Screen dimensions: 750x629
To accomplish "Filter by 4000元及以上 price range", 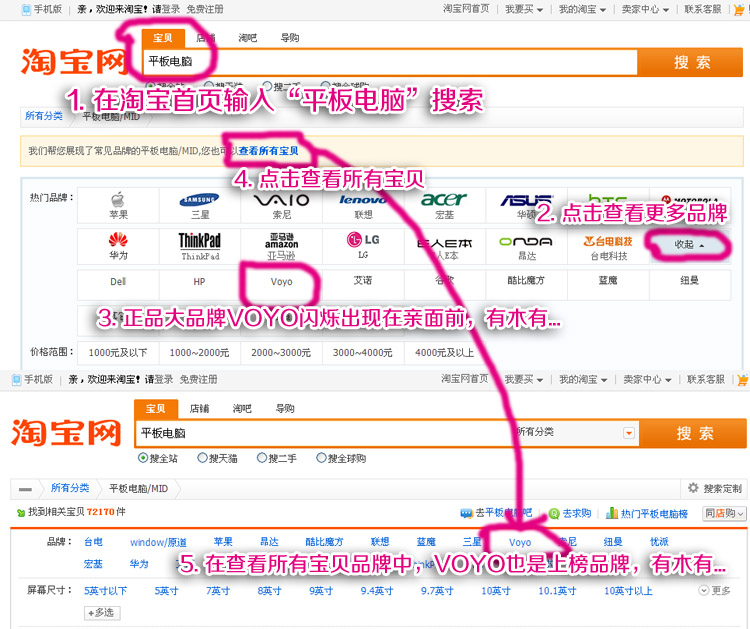I will (444, 353).
